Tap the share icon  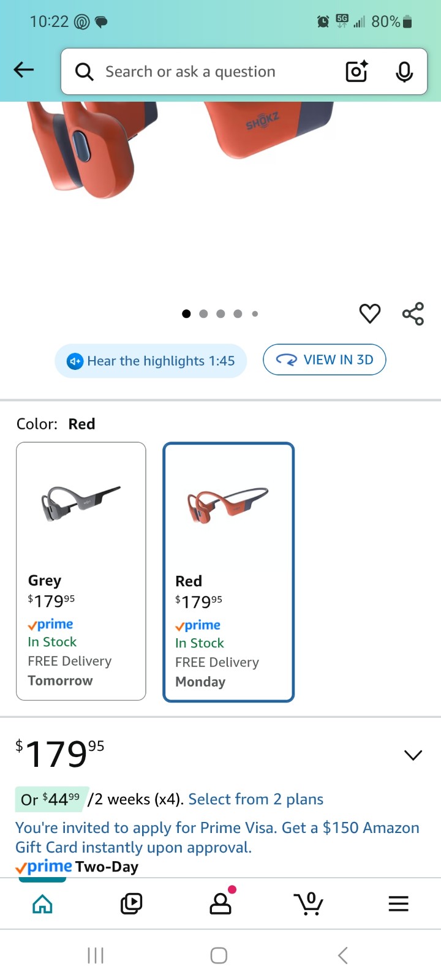[413, 314]
